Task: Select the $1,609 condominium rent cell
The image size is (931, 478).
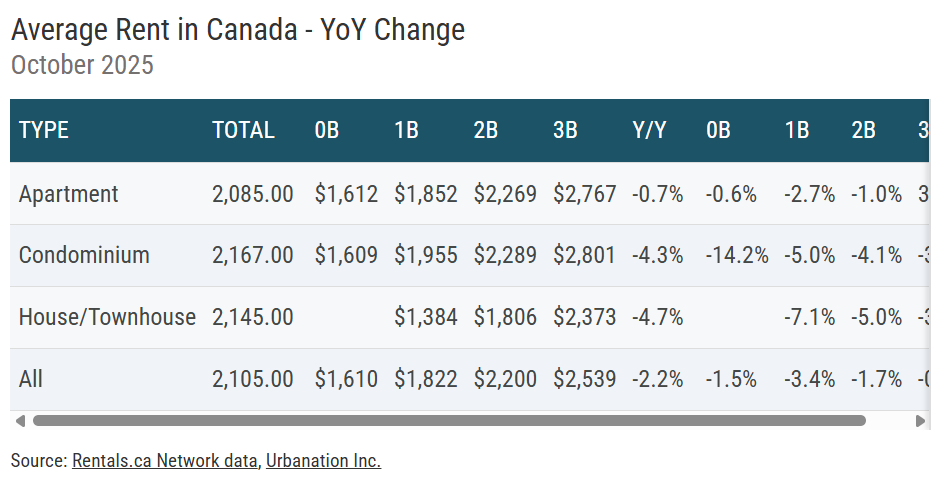Action: coord(346,255)
